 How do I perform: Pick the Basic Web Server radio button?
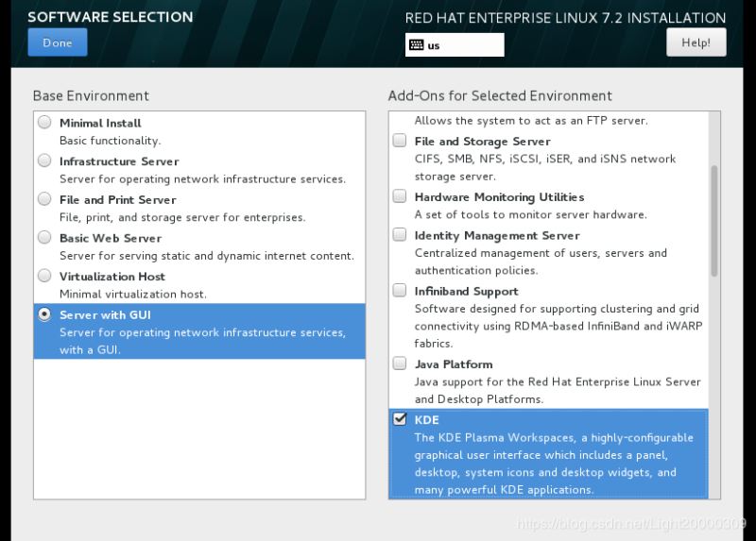(44, 238)
